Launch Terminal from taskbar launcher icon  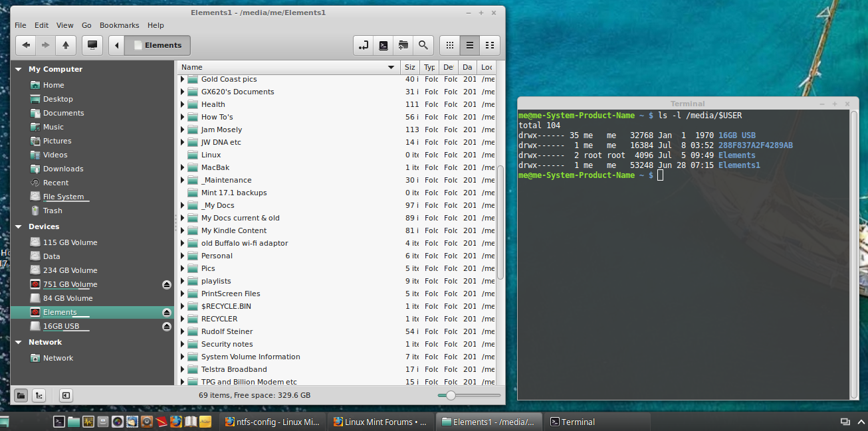[59, 421]
